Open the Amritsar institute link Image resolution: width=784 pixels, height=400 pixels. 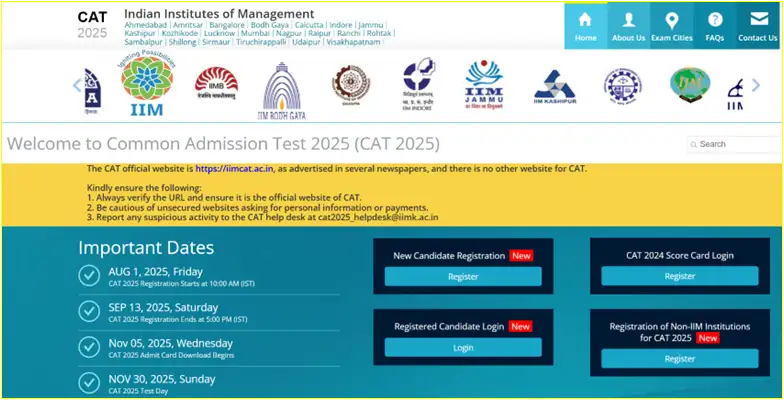188,25
